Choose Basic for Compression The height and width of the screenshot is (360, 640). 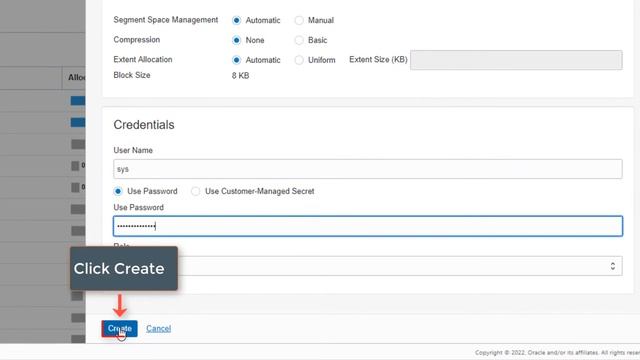(299, 40)
